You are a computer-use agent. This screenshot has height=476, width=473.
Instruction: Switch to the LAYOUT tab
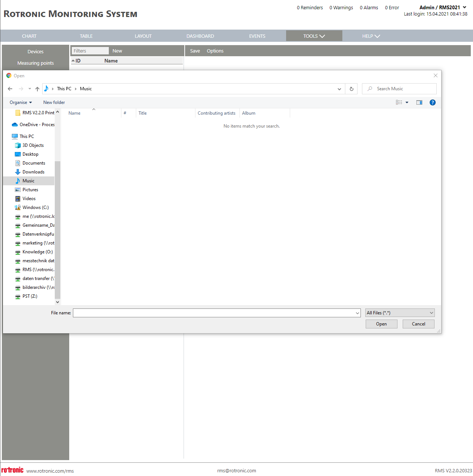point(143,36)
